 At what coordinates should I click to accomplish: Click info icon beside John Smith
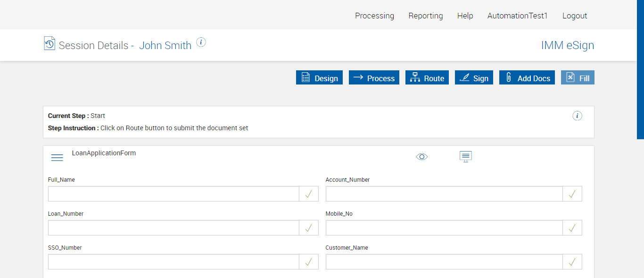coord(201,42)
